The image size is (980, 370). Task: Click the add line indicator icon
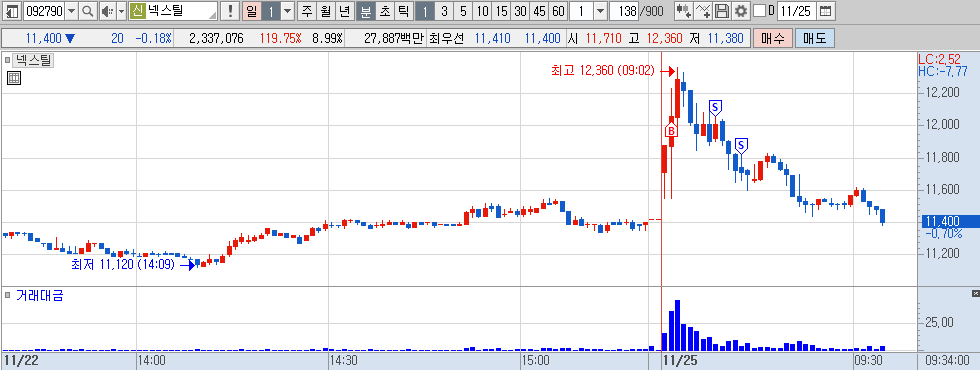[703, 11]
